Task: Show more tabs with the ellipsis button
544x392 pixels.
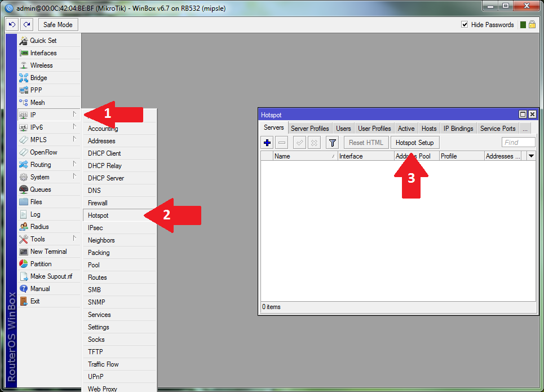Action: pyautogui.click(x=525, y=129)
